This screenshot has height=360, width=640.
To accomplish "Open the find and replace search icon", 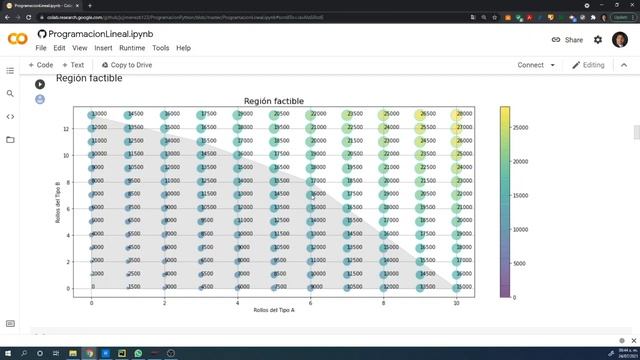I will 10,93.
